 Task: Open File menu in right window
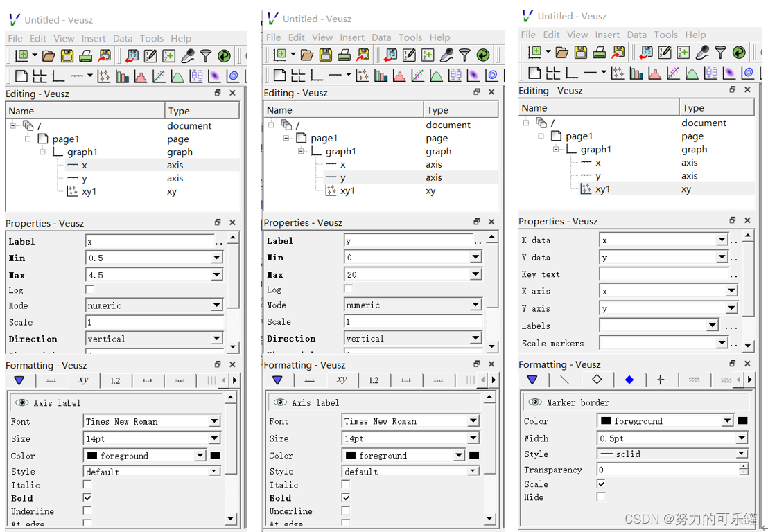point(528,35)
